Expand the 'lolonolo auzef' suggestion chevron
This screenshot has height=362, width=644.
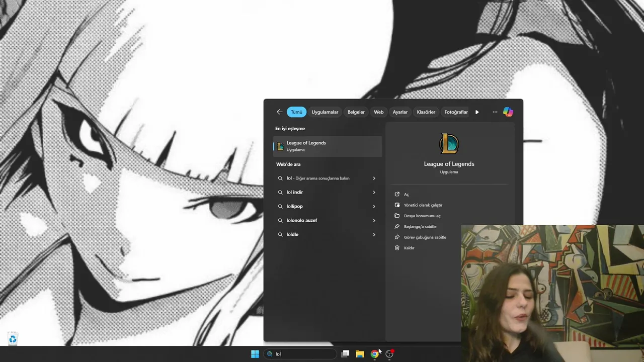(x=374, y=220)
